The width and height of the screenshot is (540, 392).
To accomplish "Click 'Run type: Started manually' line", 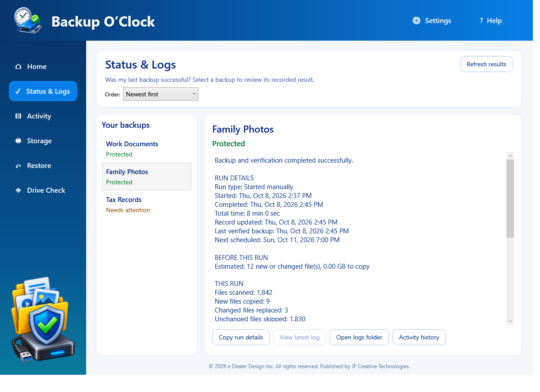I will point(254,187).
